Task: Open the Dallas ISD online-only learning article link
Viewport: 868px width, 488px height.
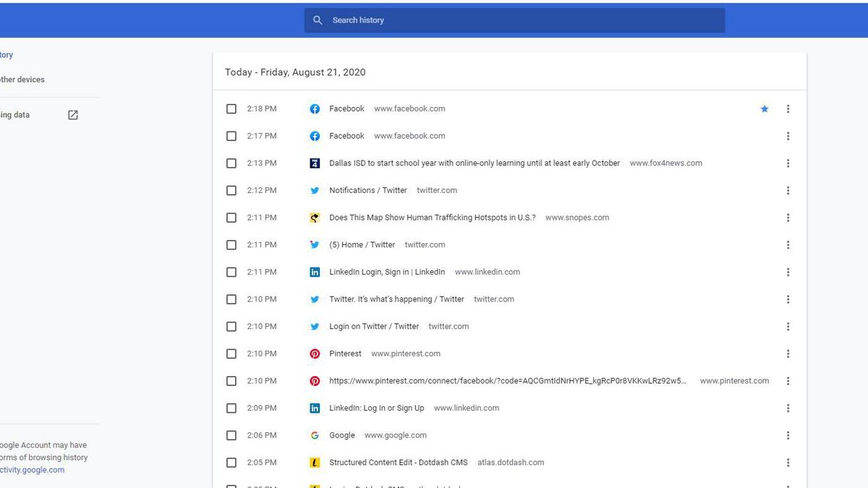Action: (474, 163)
